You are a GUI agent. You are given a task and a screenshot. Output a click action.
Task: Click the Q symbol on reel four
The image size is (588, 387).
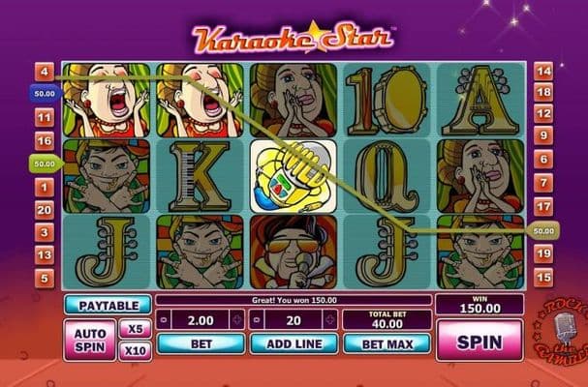pyautogui.click(x=387, y=176)
